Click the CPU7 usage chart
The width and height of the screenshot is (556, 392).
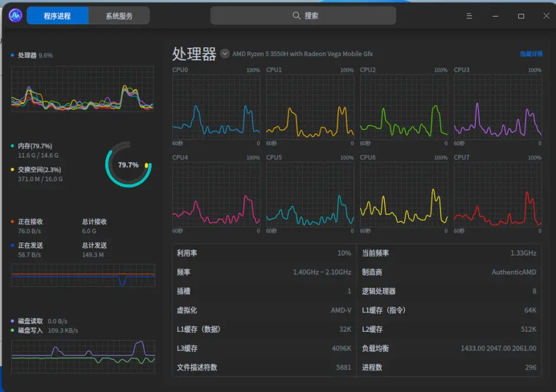point(498,194)
